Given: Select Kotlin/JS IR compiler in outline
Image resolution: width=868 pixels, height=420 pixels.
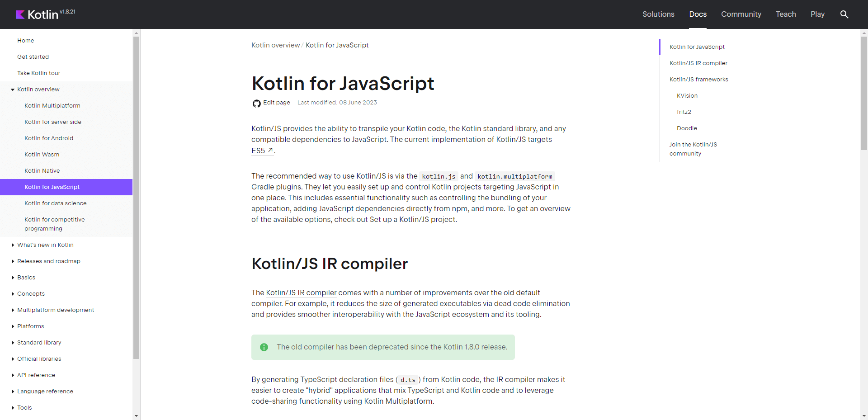Looking at the screenshot, I should coord(698,63).
